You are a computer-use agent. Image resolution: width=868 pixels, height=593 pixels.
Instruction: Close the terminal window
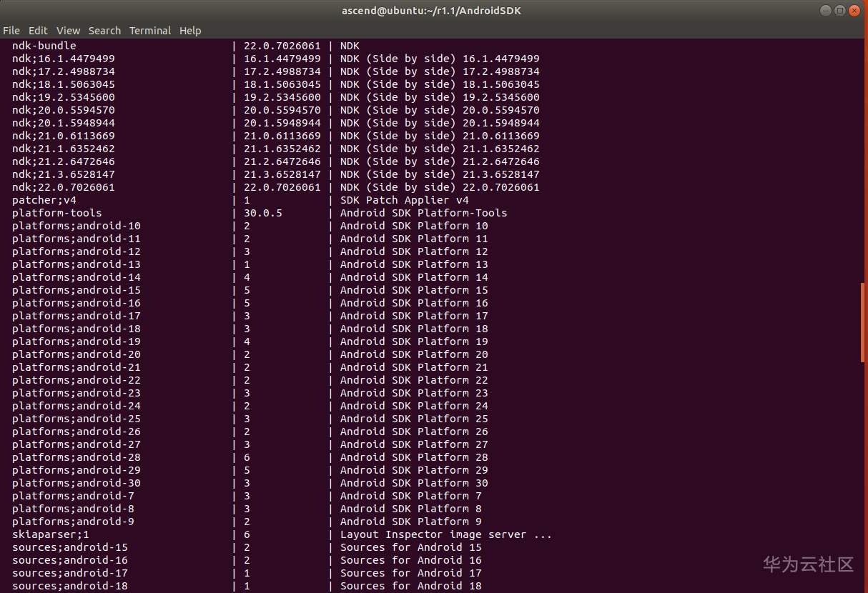pyautogui.click(x=854, y=11)
